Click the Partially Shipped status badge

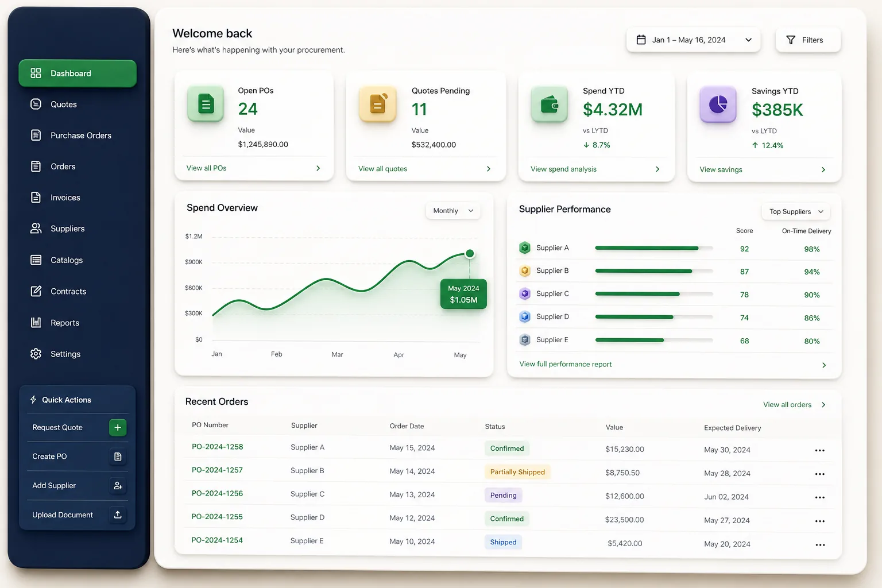517,472
